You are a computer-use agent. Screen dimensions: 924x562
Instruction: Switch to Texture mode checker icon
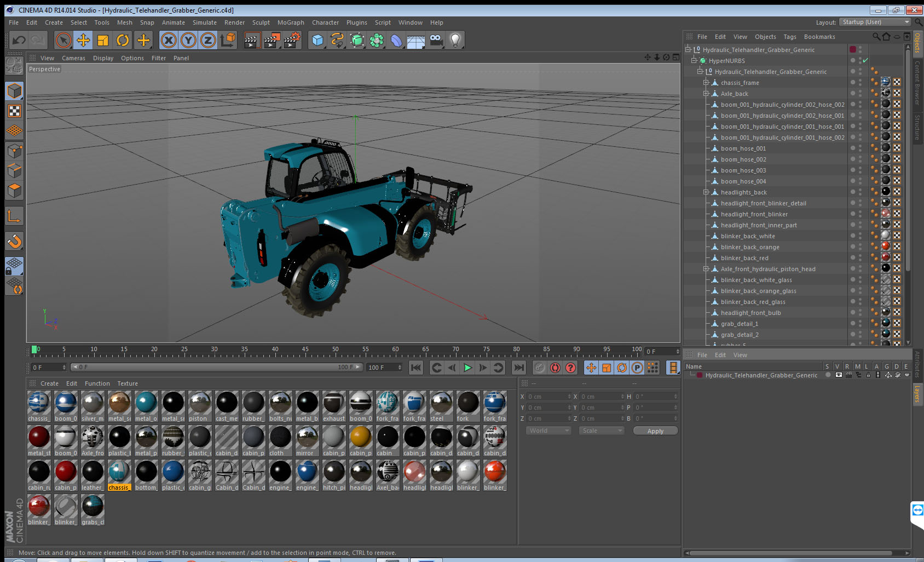coord(14,111)
